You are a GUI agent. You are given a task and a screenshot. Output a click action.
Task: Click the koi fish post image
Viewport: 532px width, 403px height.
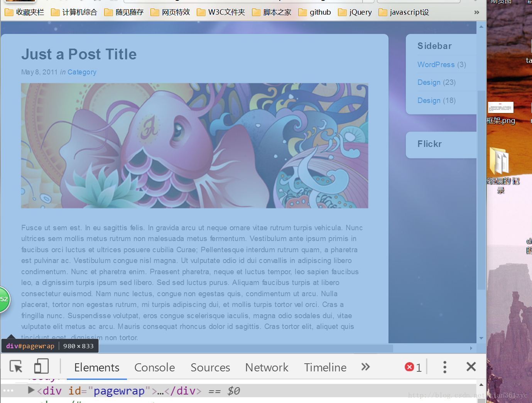pyautogui.click(x=194, y=146)
